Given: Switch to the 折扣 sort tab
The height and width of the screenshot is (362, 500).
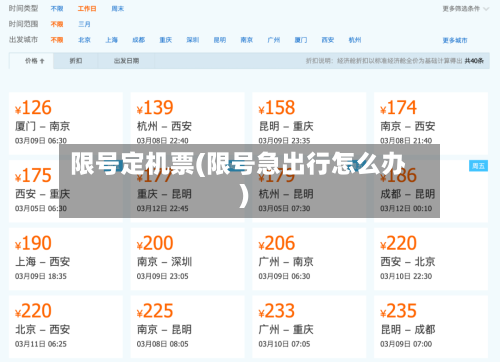Looking at the screenshot, I should click(x=76, y=61).
